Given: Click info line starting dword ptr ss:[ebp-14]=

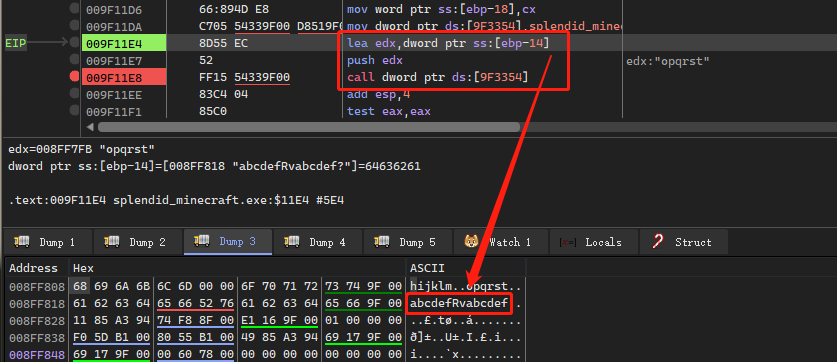Looking at the screenshot, I should pos(214,166).
